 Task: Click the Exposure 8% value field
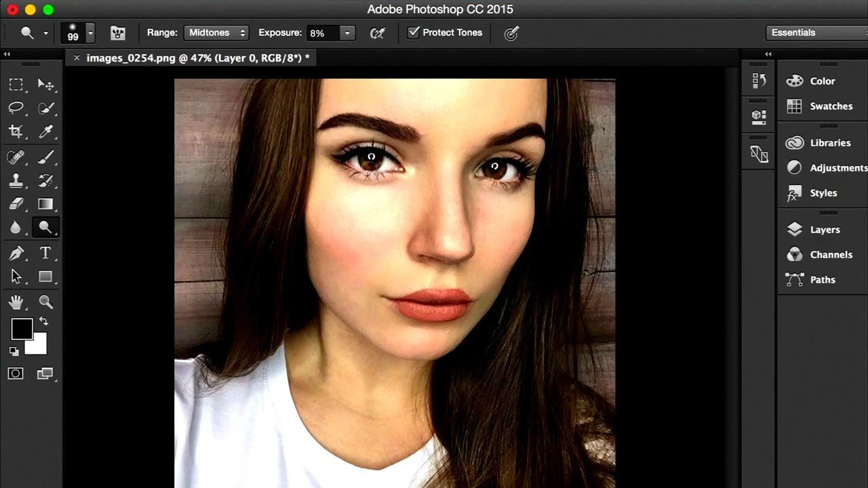point(323,33)
